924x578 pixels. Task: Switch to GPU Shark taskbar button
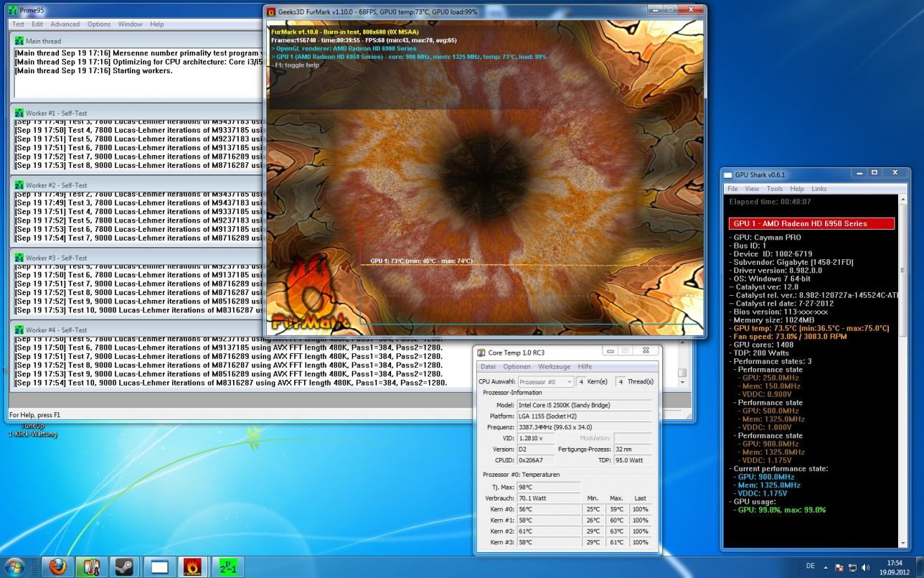159,567
